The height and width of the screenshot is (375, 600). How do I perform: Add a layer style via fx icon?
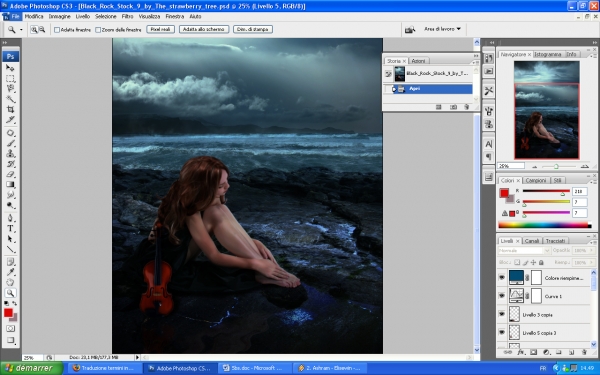click(520, 352)
